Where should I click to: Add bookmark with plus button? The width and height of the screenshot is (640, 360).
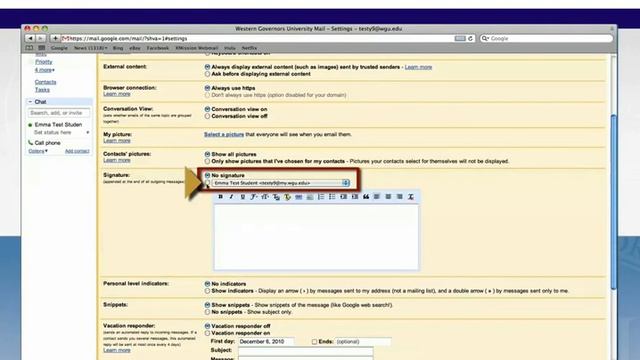[x=55, y=38]
